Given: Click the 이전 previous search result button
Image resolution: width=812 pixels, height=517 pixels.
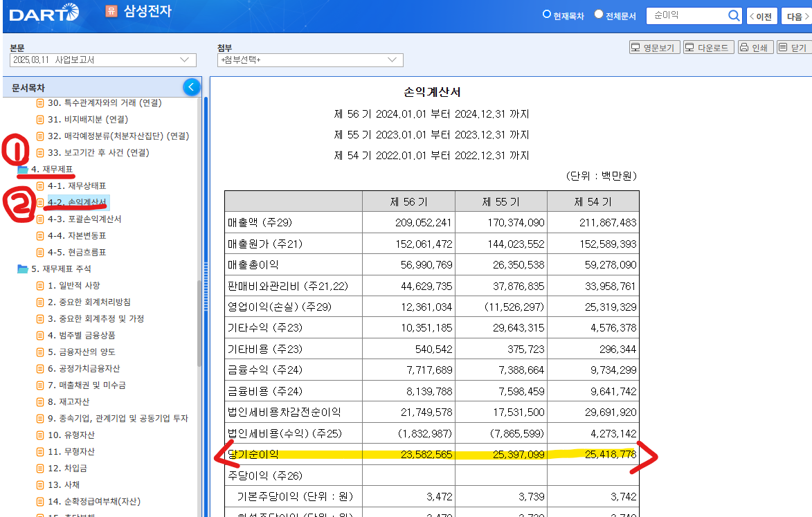Looking at the screenshot, I should 761,15.
